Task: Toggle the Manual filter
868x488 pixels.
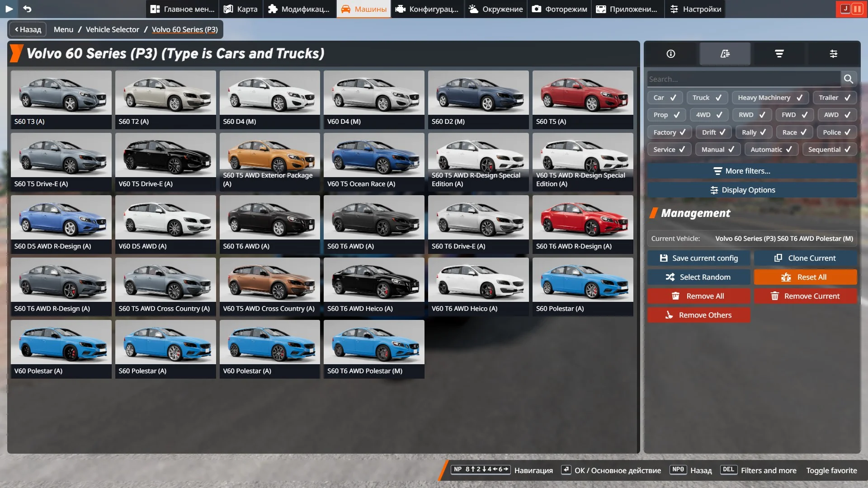Action: pyautogui.click(x=717, y=150)
